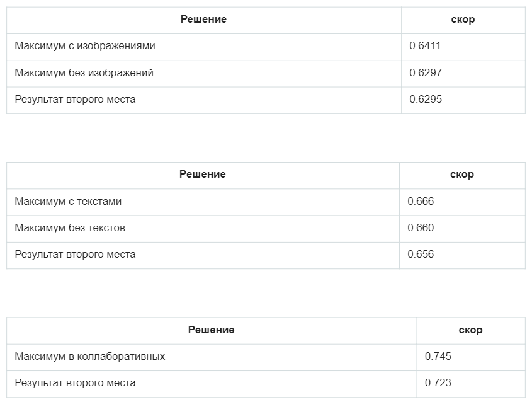Click the "скор" header above 0.745
Screen dimensions: 532x402
tap(470, 330)
